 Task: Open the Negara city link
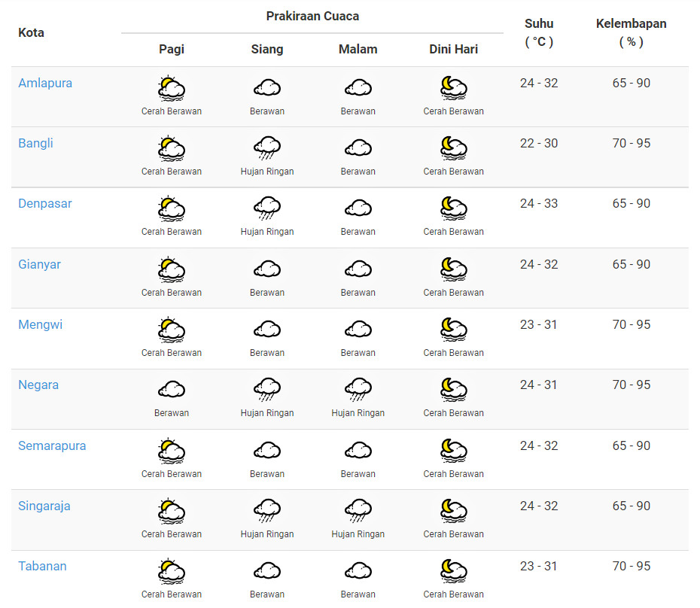(38, 385)
